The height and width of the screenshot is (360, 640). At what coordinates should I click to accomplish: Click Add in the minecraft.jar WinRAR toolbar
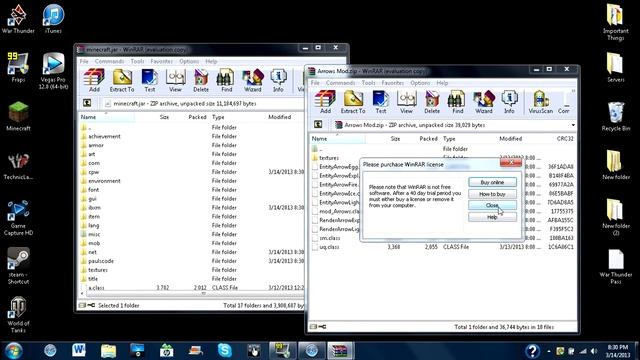pyautogui.click(x=94, y=80)
